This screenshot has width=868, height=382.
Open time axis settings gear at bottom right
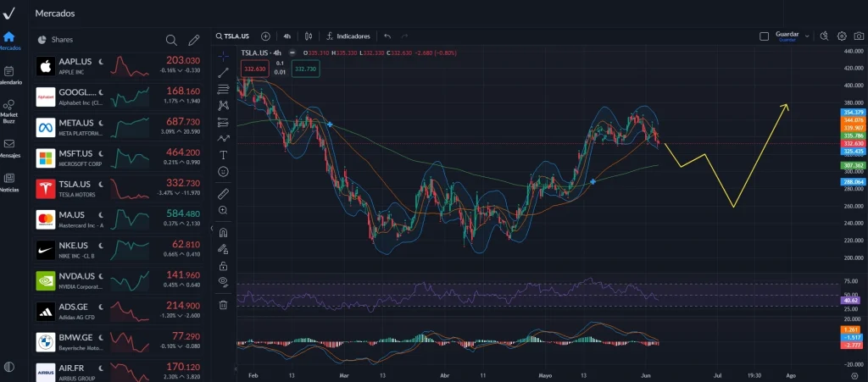pos(854,376)
